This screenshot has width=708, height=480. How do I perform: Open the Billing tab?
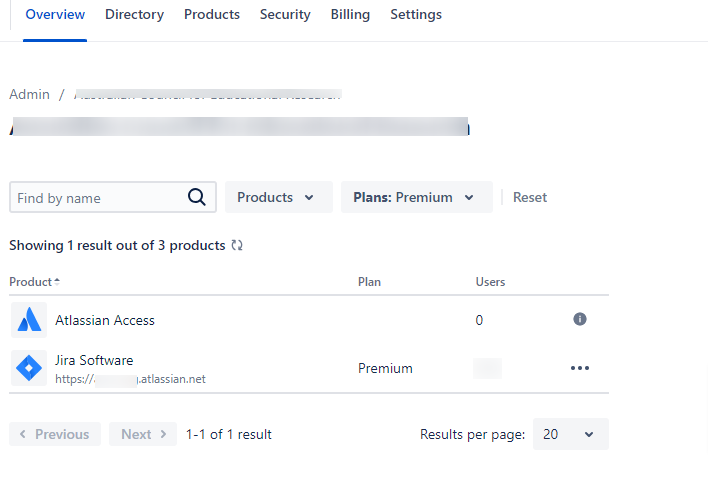350,14
